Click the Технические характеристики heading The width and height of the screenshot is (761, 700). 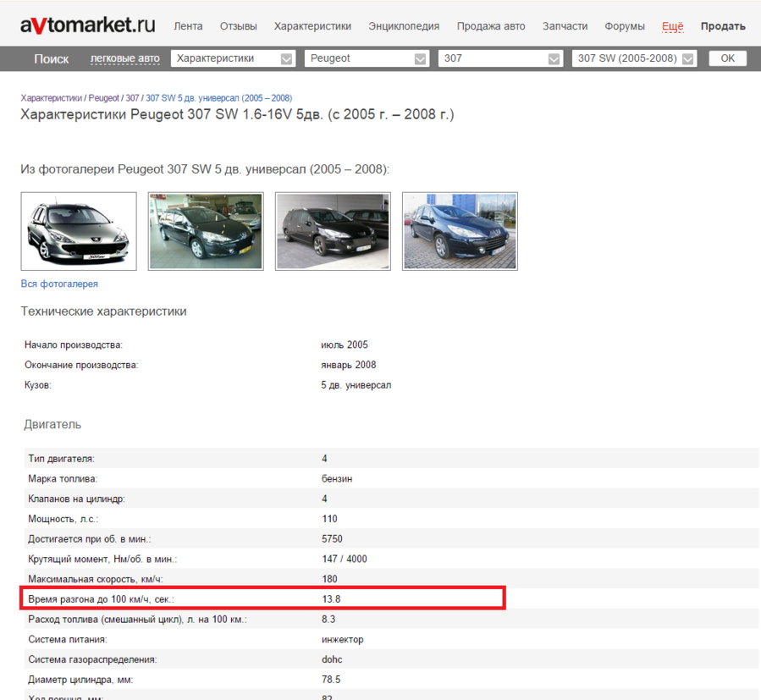pos(103,311)
